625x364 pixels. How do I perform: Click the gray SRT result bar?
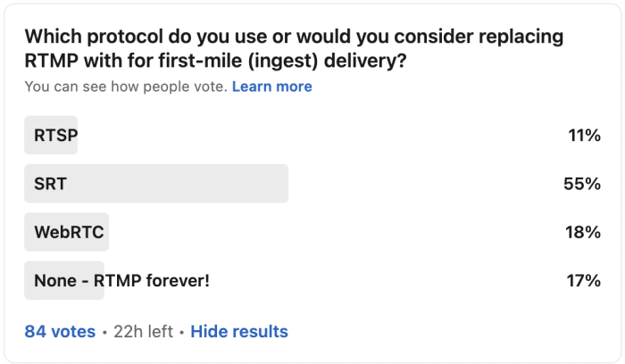[x=156, y=184]
